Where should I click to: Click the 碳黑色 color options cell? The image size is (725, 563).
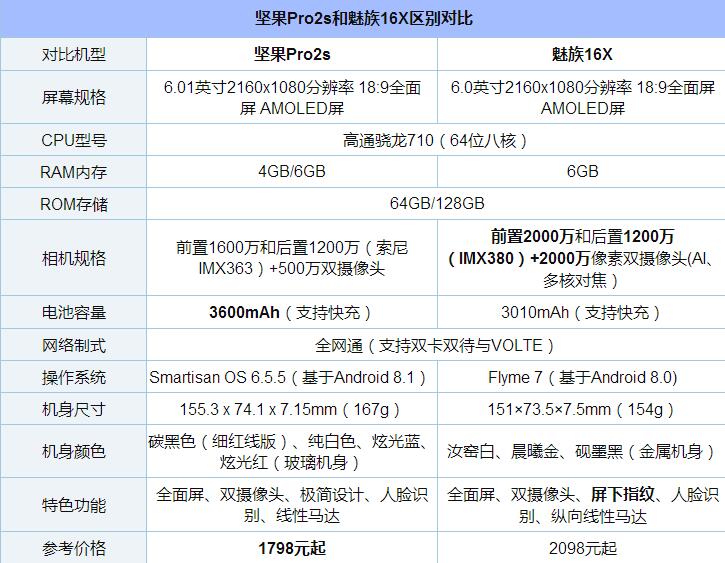[292, 451]
